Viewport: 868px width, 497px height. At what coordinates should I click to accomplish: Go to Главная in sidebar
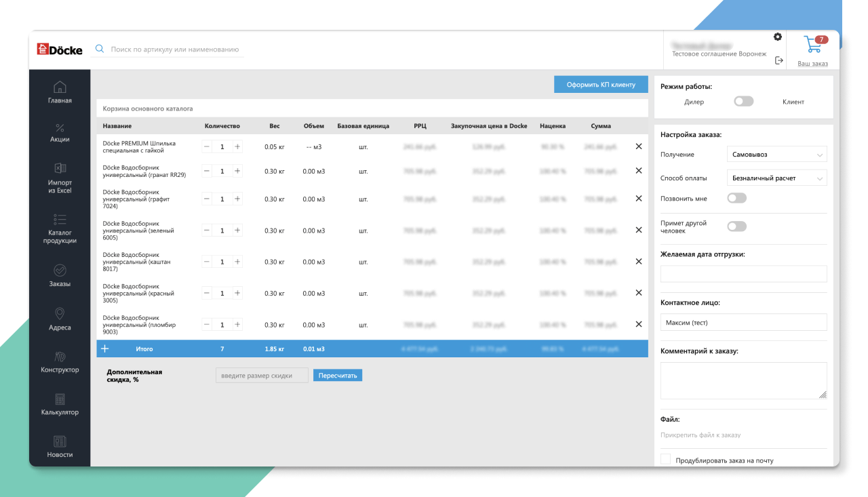click(60, 92)
